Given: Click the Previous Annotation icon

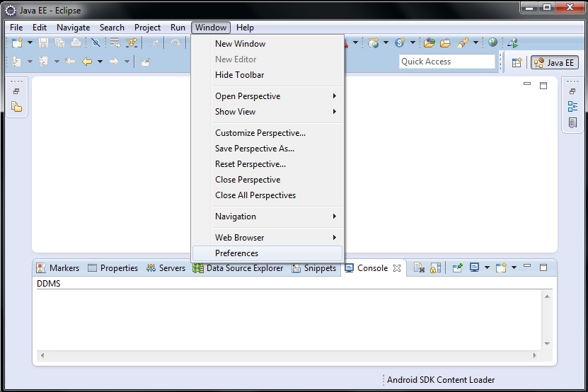Looking at the screenshot, I should point(43,62).
